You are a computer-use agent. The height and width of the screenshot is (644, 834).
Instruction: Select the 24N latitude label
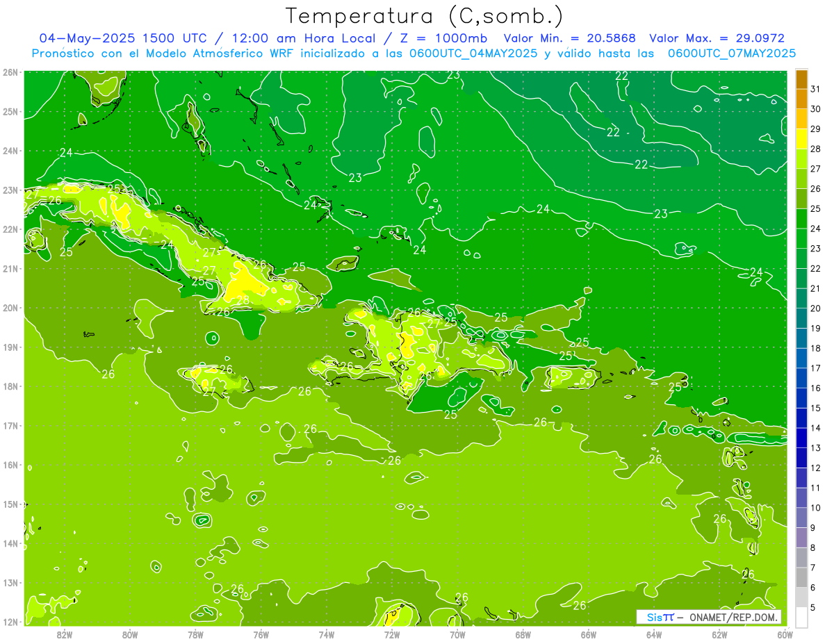point(10,151)
